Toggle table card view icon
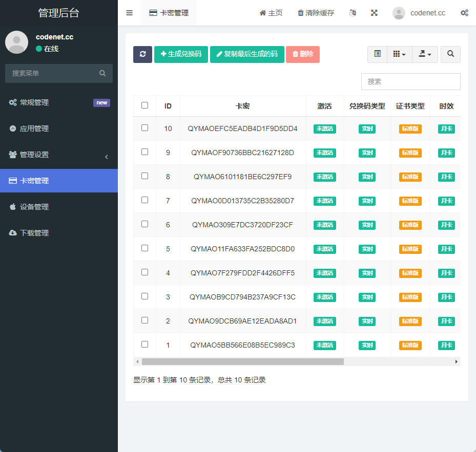 (377, 54)
